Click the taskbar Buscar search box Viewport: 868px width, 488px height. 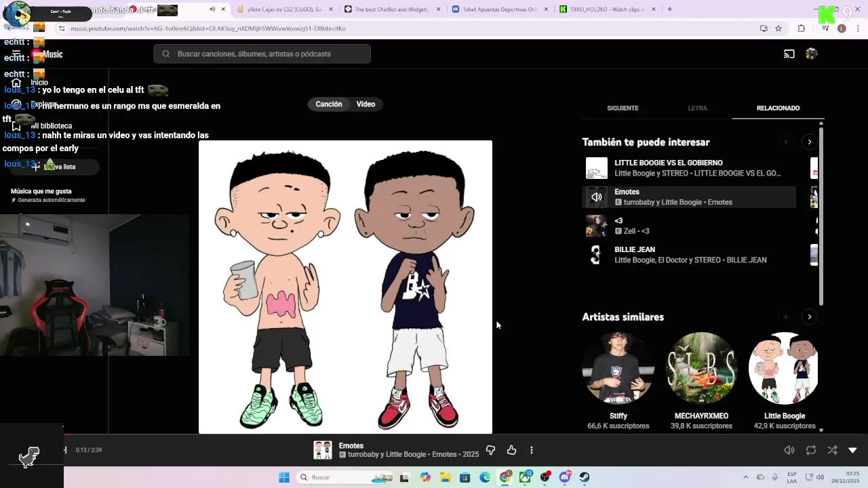344,477
